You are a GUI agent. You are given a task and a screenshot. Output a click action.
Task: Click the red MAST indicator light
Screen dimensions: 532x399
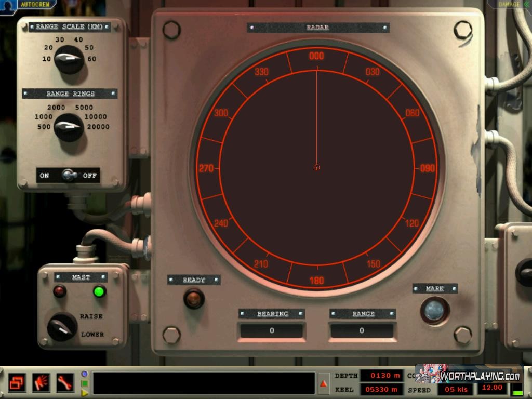(60, 291)
